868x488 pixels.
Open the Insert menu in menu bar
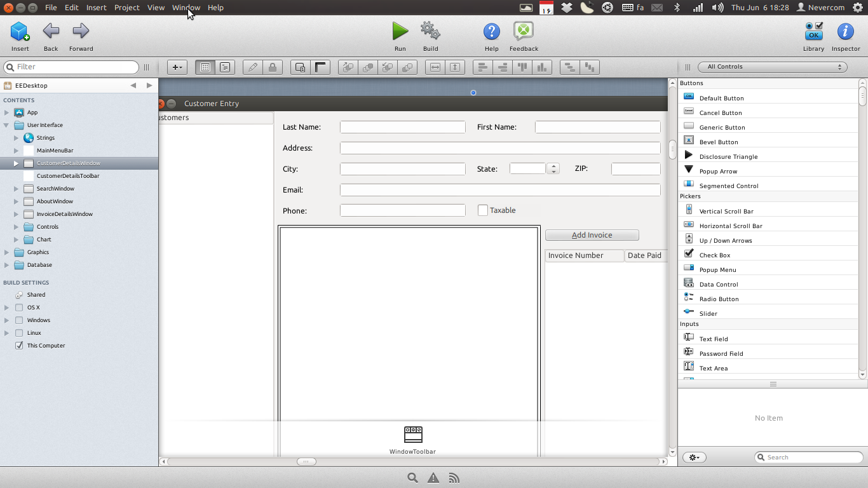(x=96, y=8)
